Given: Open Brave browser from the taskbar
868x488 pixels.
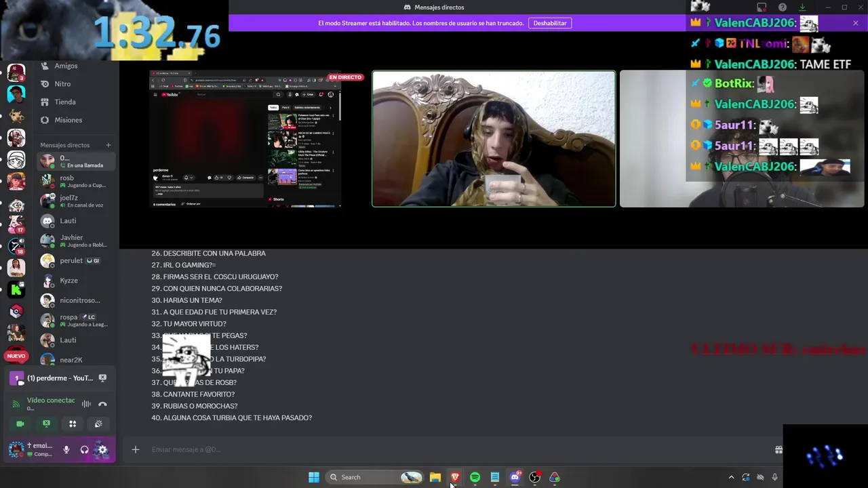Looking at the screenshot, I should [455, 477].
